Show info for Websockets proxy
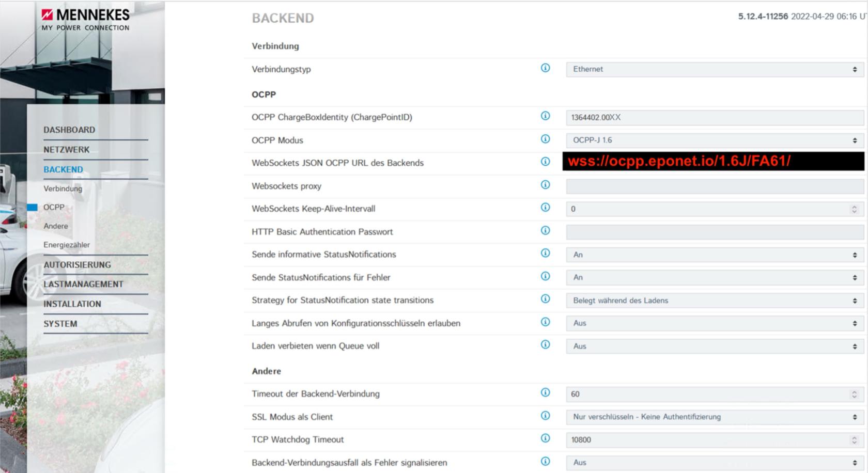868x473 pixels. [545, 185]
